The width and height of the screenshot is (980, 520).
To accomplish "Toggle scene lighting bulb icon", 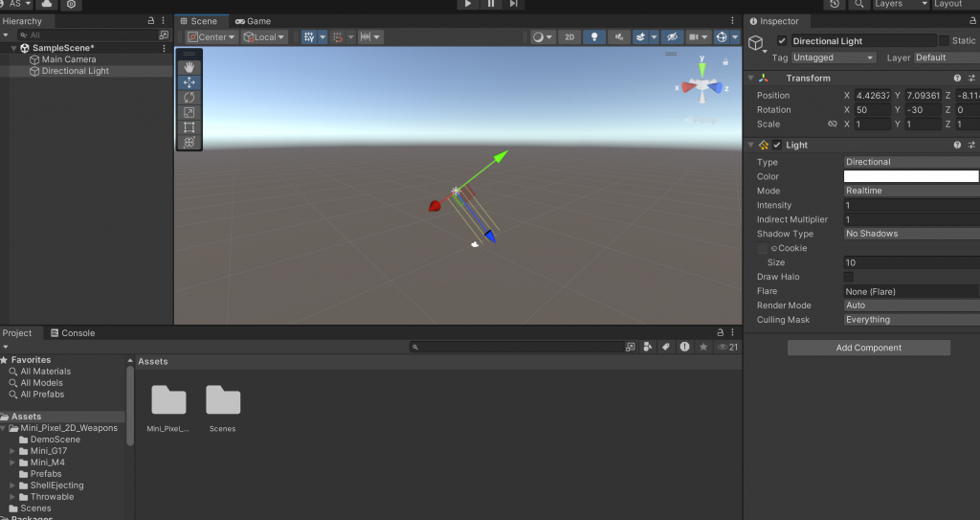I will pos(593,37).
